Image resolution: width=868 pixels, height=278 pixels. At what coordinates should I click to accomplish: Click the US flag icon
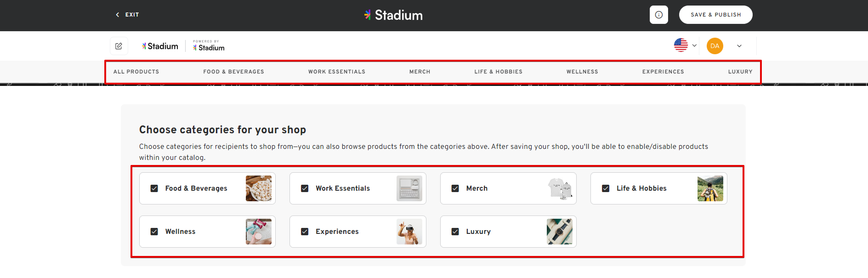click(681, 45)
